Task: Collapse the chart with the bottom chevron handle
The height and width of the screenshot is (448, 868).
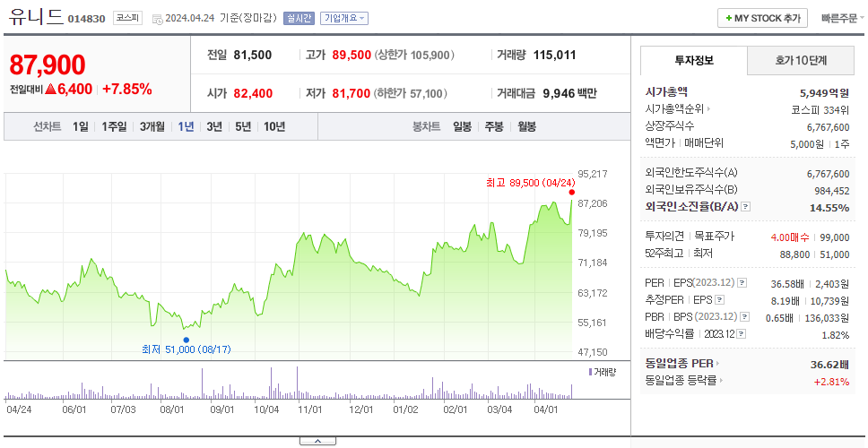Action: tap(317, 441)
